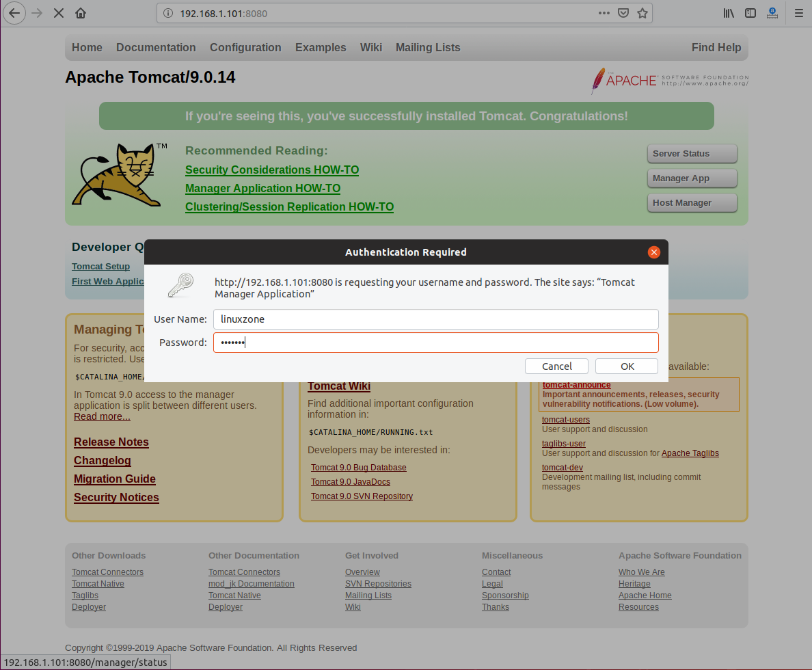The height and width of the screenshot is (670, 812).
Task: Go to the browser home page icon
Action: (x=81, y=13)
